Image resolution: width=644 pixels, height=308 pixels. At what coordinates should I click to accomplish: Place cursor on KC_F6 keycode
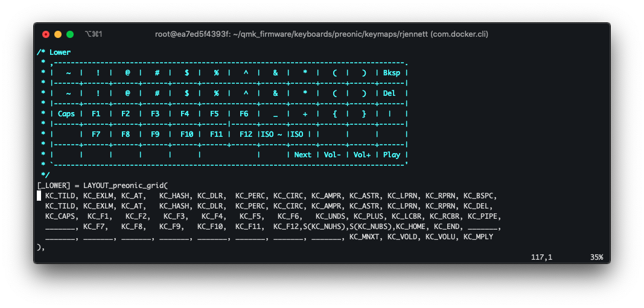290,216
